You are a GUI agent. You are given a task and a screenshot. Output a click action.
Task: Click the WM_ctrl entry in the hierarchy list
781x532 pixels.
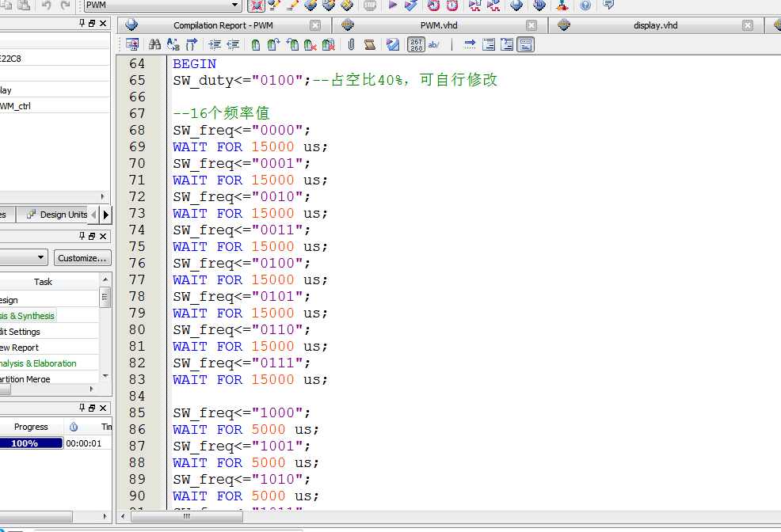click(x=15, y=106)
